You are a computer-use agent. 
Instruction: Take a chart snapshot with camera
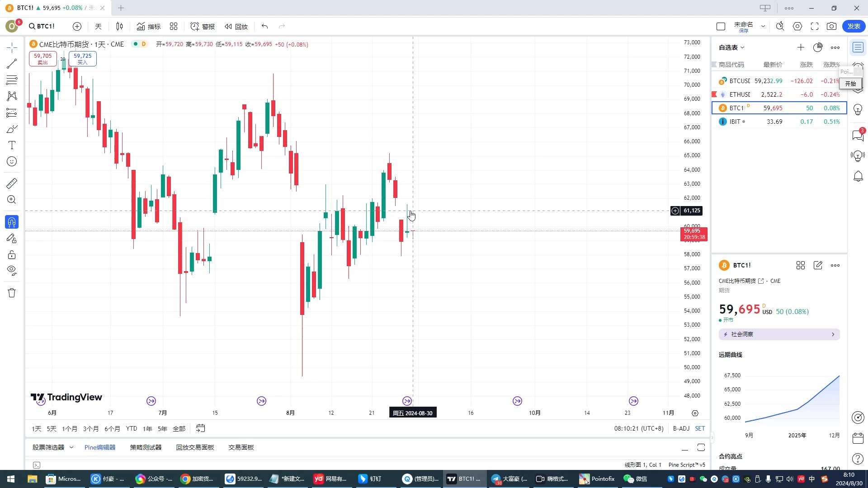coord(832,26)
